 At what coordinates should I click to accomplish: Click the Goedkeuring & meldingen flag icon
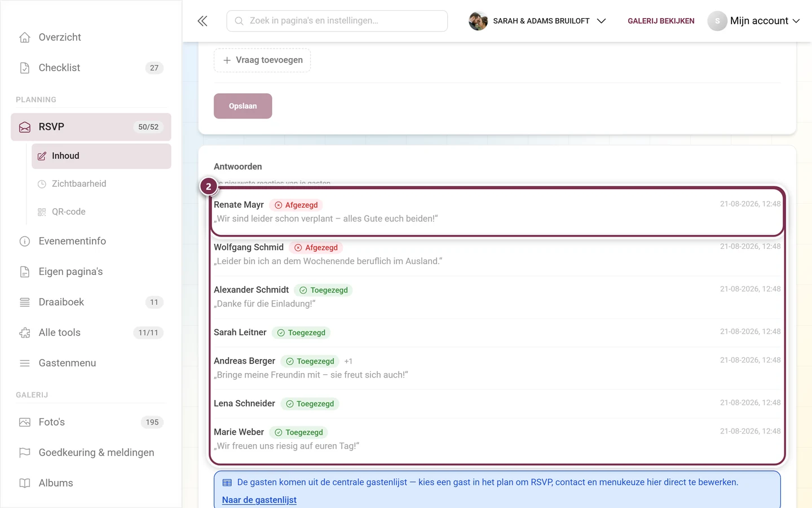coord(25,453)
